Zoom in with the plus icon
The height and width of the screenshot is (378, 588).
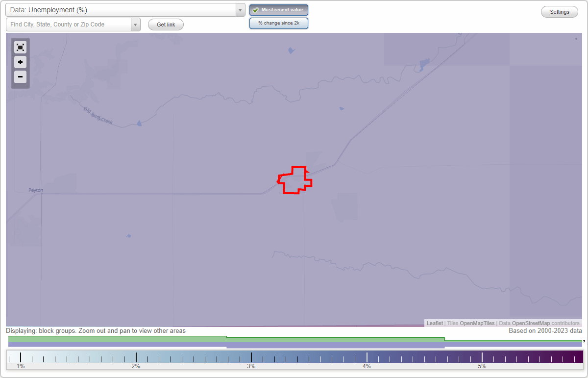pos(20,62)
